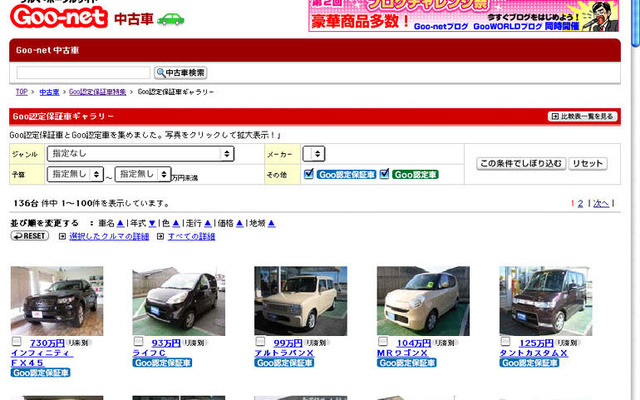Viewport: 640px width, 400px height.
Task: Open 選択したクルマの詳細 link
Action: tap(109, 236)
